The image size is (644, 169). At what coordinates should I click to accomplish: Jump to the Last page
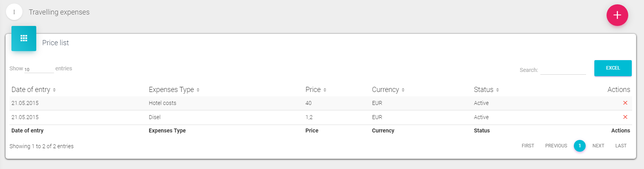pyautogui.click(x=621, y=146)
